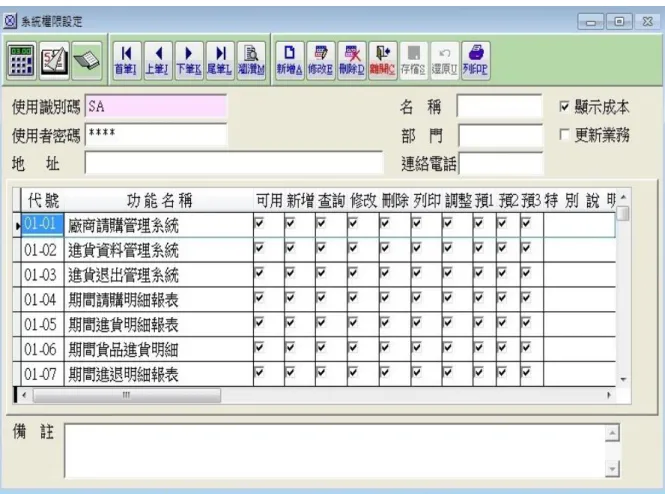Go to next record (下筆)
Image resolution: width=665 pixels, height=494 pixels.
tap(189, 60)
